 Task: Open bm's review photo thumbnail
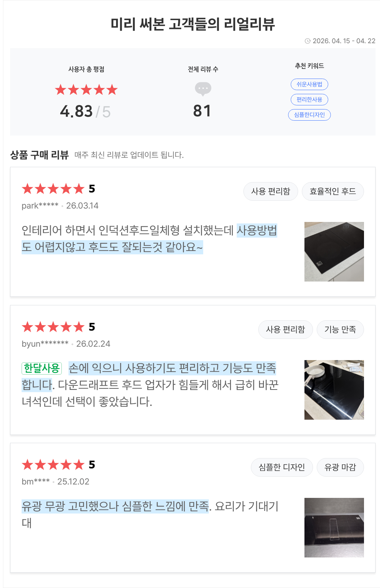[334, 528]
